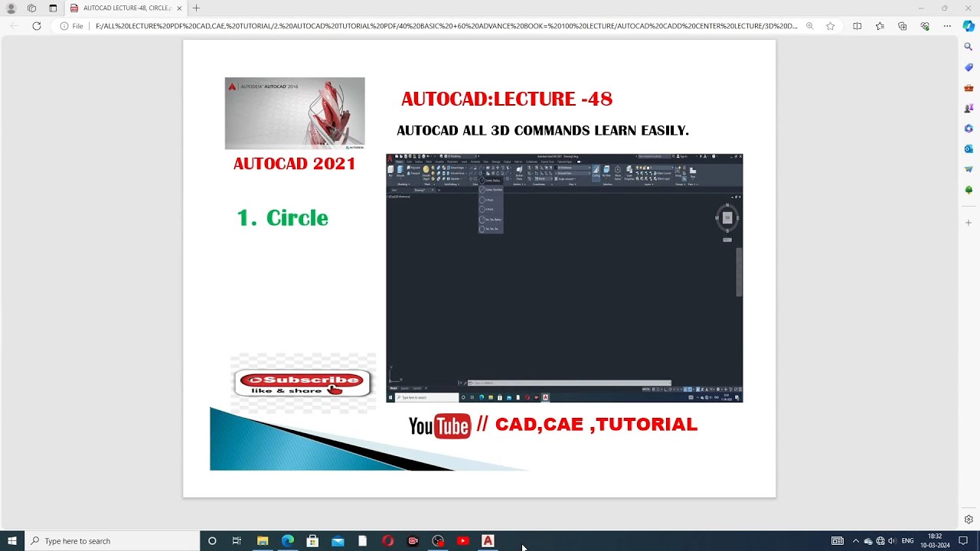Open sidebar Search icon
Screen dimensions: 980x551
coord(969,47)
